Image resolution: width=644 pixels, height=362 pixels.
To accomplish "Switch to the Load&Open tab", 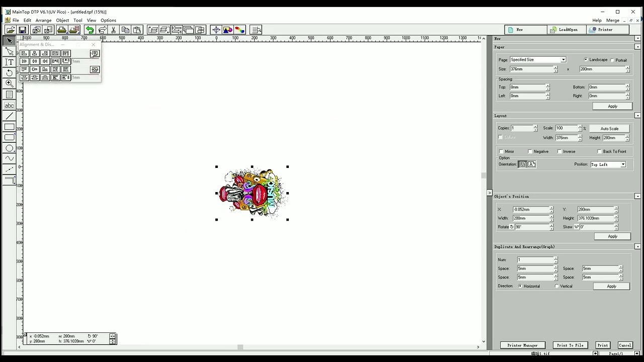I will tap(568, 30).
